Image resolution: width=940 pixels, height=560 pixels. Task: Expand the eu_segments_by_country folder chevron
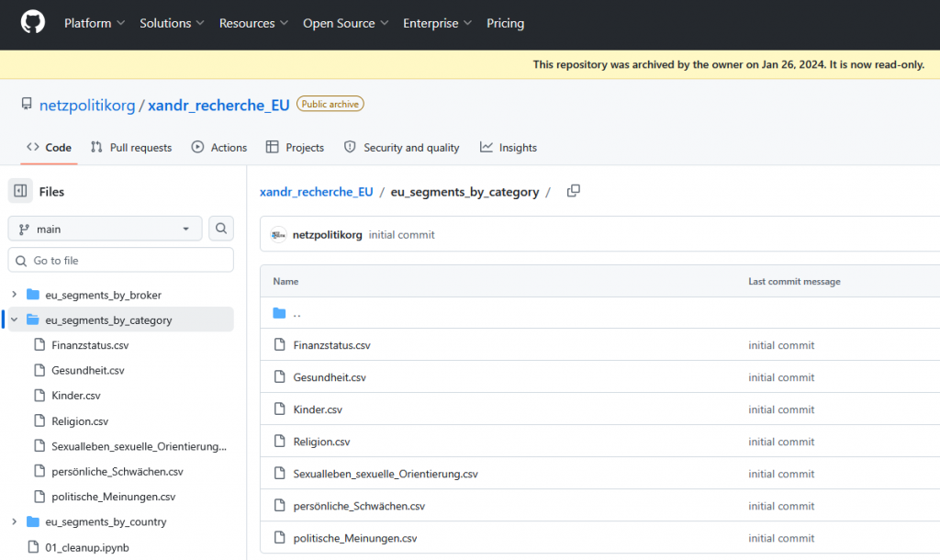[x=15, y=521]
